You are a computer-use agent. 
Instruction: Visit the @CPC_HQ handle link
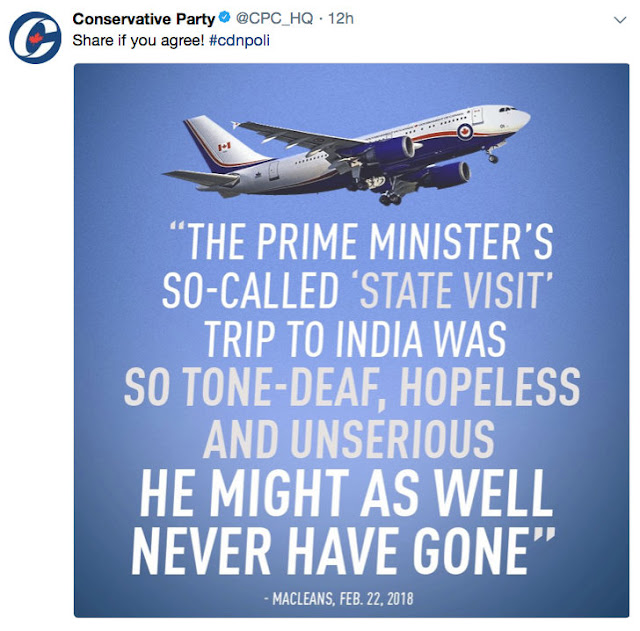pyautogui.click(x=275, y=18)
